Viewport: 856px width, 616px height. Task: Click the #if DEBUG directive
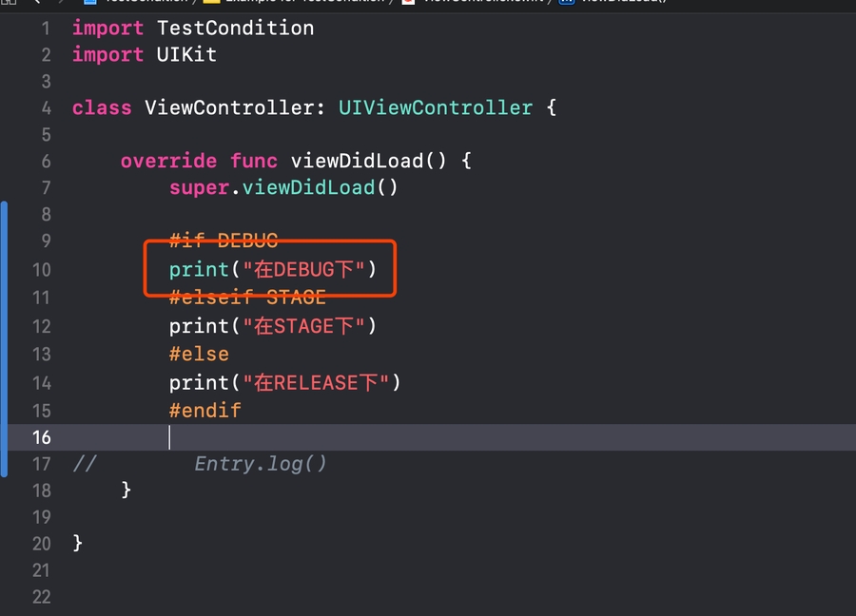[x=223, y=241]
